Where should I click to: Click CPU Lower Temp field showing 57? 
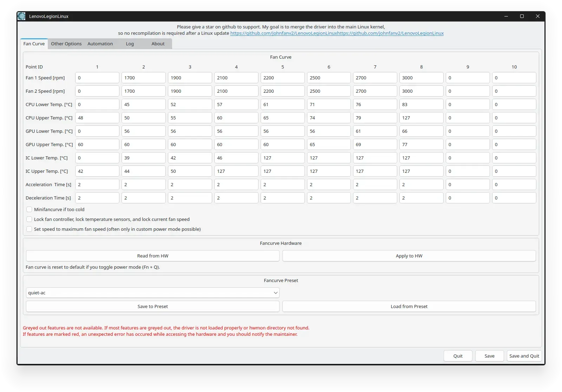[236, 104]
